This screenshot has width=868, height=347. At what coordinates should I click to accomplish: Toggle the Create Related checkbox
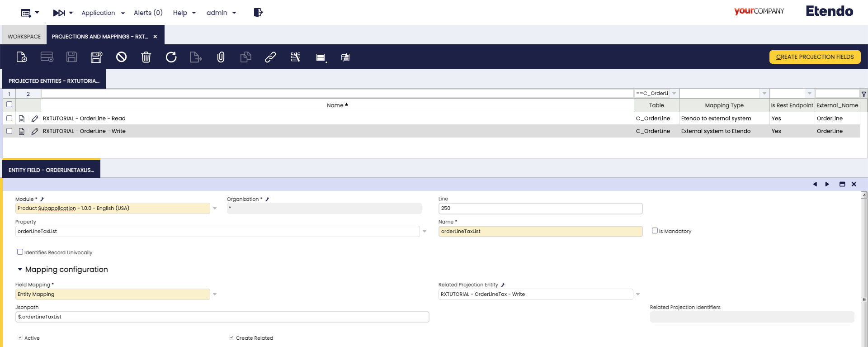231,337
